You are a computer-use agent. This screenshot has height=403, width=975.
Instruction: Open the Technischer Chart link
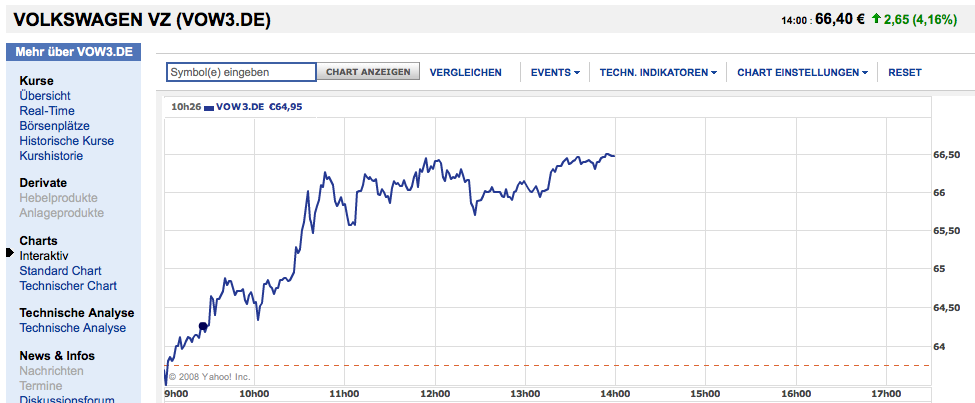[x=68, y=285]
